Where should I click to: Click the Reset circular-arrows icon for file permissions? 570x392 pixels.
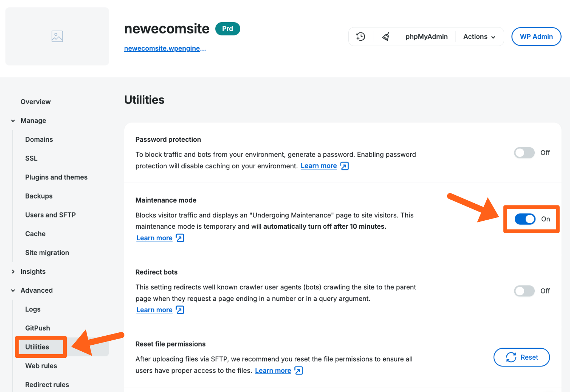coord(511,357)
